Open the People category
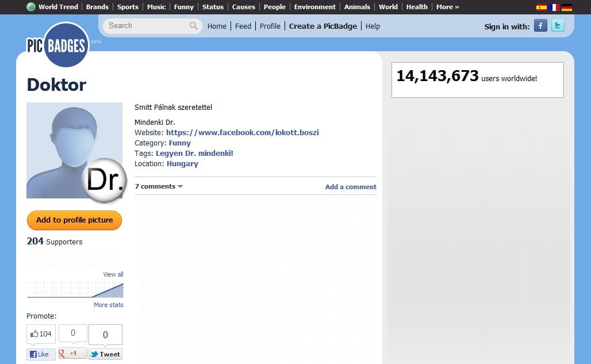Viewport: 591px width, 364px height. (275, 7)
